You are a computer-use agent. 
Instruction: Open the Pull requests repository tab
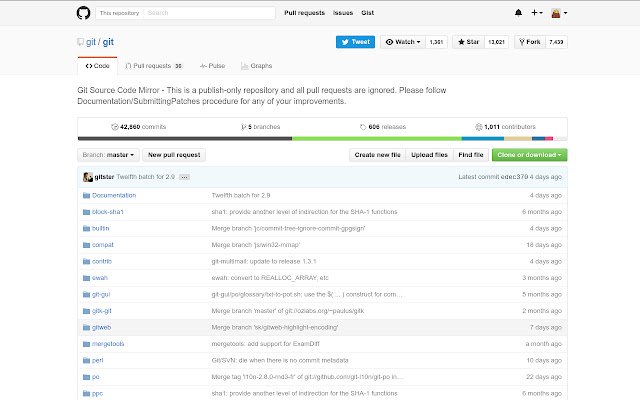[154, 66]
